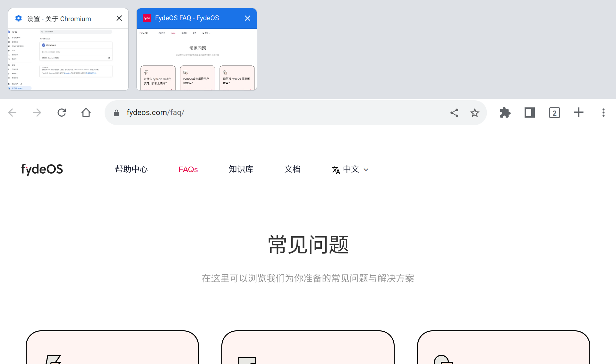Select the FydeOS FAQ tab title
The height and width of the screenshot is (364, 616).
tap(187, 18)
